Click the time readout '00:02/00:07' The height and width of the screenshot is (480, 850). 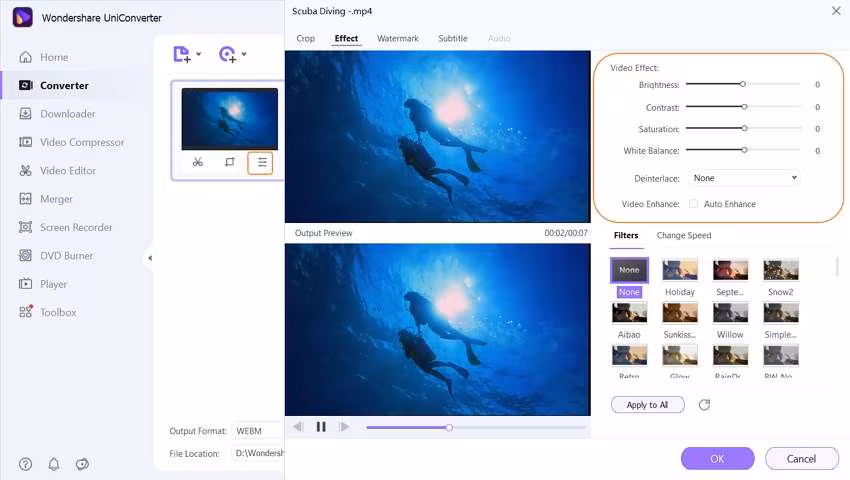(566, 233)
